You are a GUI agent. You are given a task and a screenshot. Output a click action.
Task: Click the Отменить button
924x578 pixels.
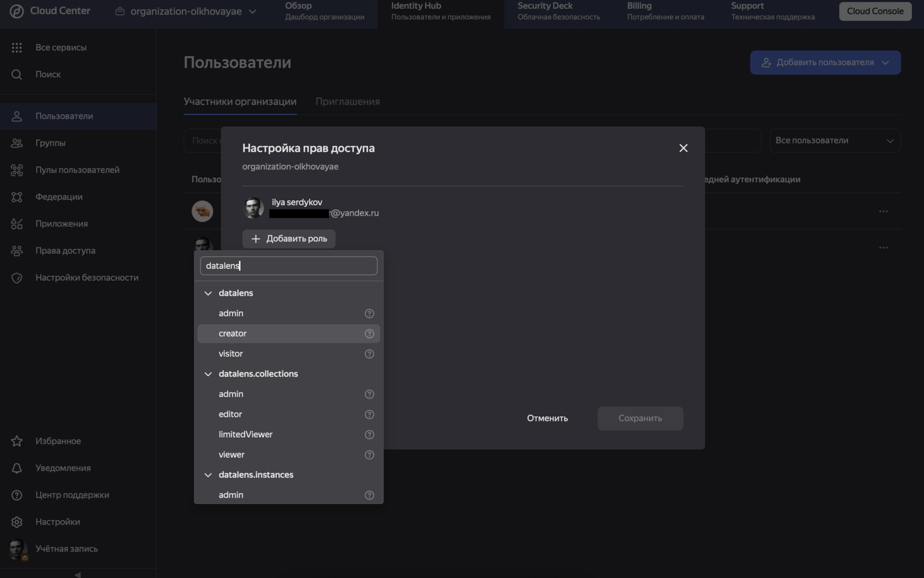pos(547,418)
